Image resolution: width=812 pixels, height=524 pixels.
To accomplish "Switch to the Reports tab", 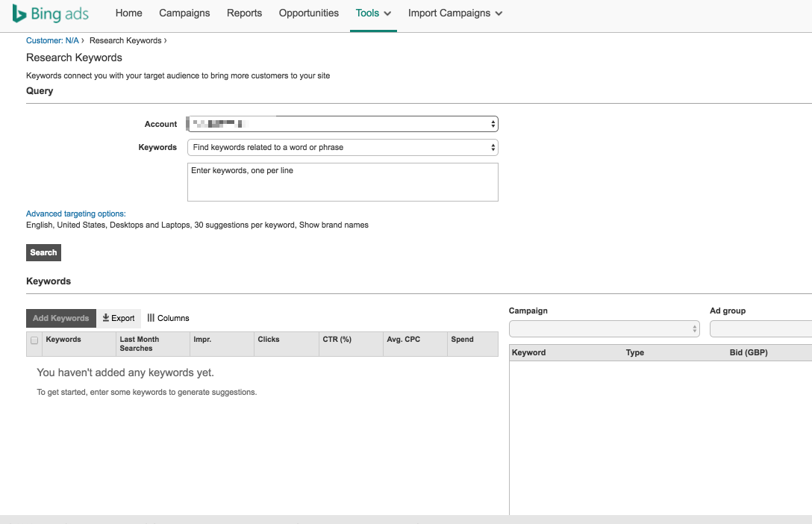I will [x=244, y=13].
